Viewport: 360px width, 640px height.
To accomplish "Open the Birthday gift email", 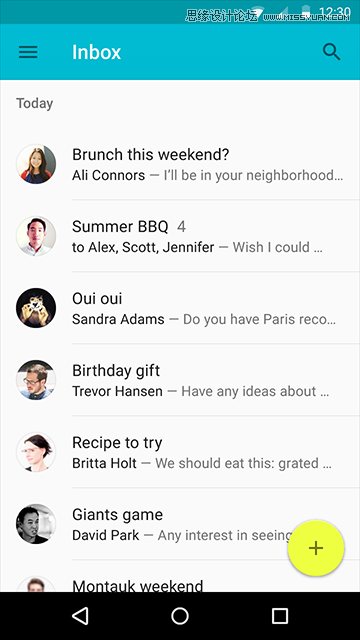I will (x=180, y=380).
